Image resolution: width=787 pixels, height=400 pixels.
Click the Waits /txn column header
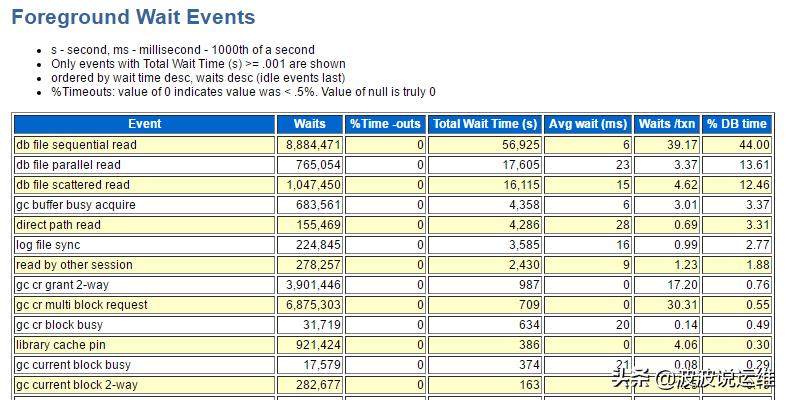667,124
